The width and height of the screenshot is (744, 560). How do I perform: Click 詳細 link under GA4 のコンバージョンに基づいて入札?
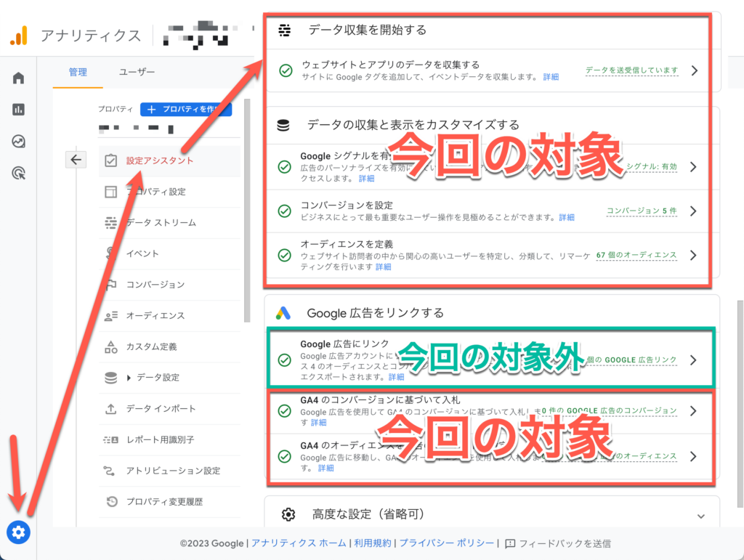[x=318, y=422]
